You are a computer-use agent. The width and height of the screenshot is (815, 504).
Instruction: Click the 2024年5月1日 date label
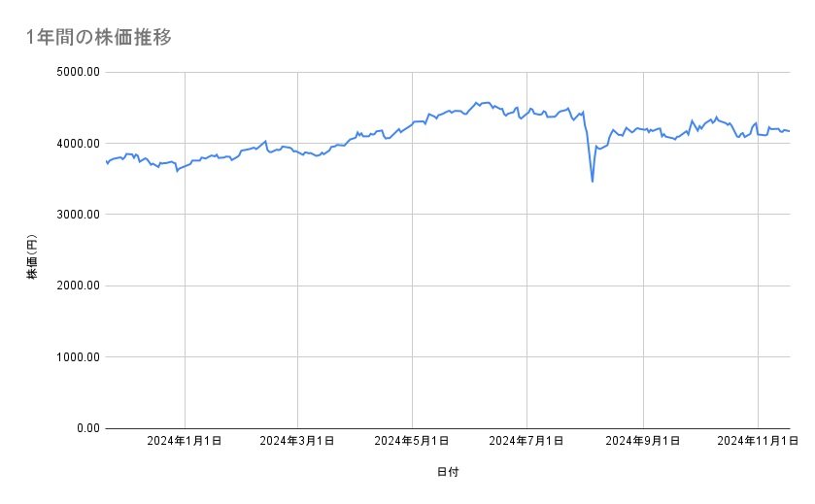coord(413,441)
